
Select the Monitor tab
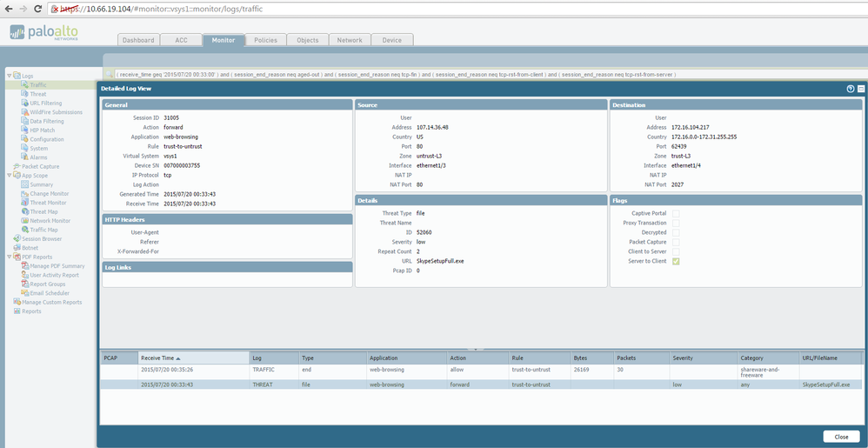[224, 40]
